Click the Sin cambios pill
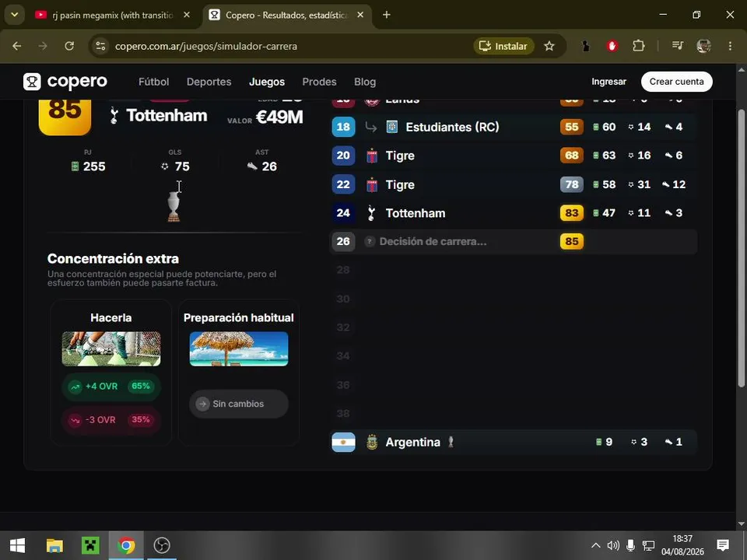The image size is (747, 560). pos(239,404)
